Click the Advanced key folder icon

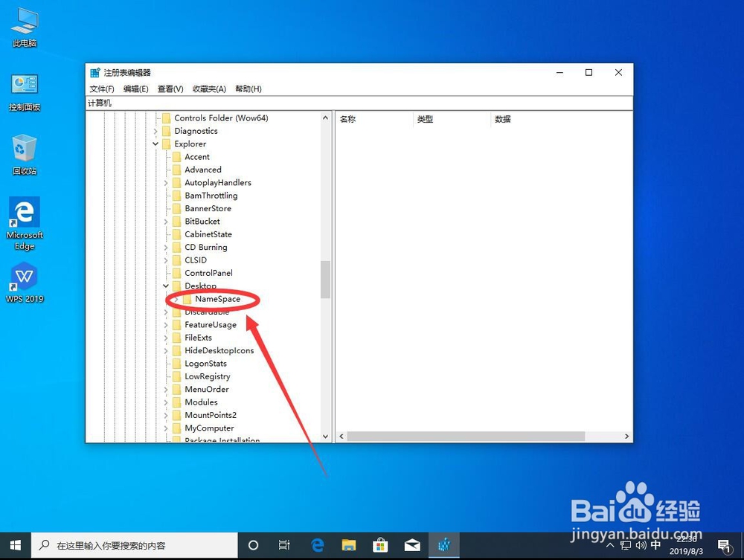pos(176,170)
